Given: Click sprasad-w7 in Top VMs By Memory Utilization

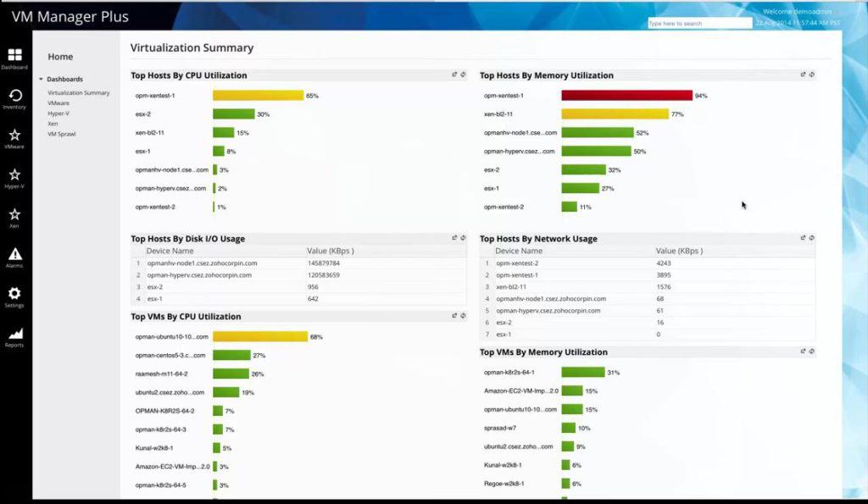Looking at the screenshot, I should tap(500, 429).
